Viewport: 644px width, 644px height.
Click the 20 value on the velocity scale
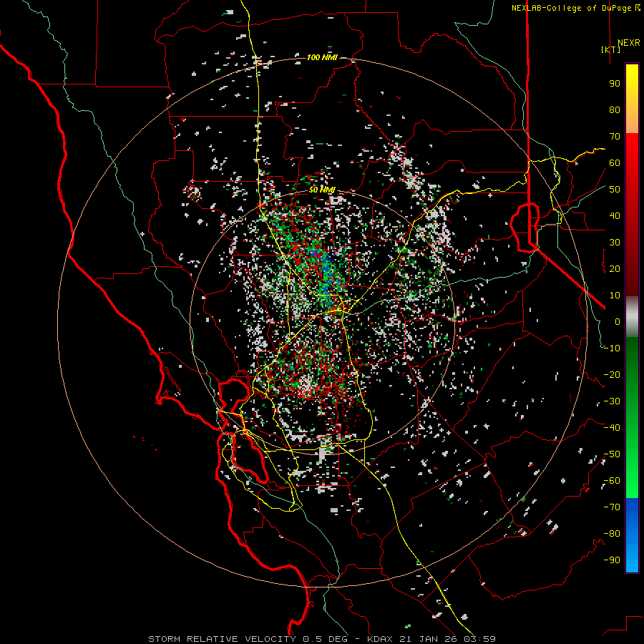point(615,269)
